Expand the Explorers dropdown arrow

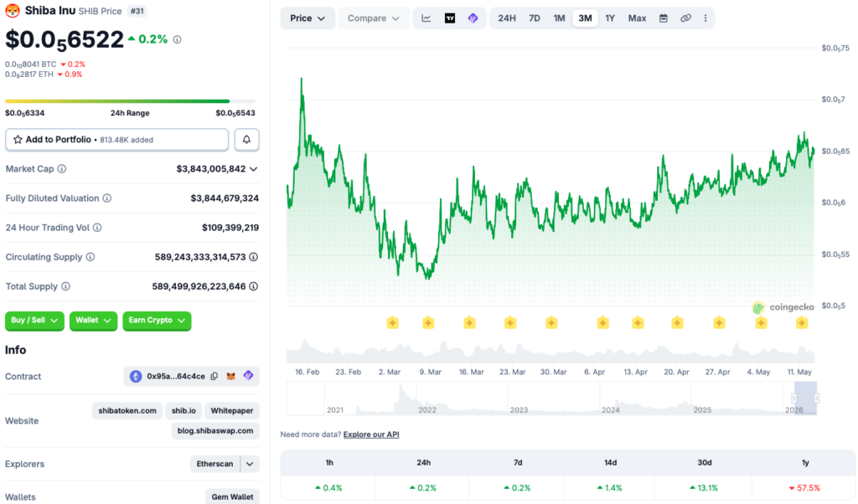tap(250, 464)
